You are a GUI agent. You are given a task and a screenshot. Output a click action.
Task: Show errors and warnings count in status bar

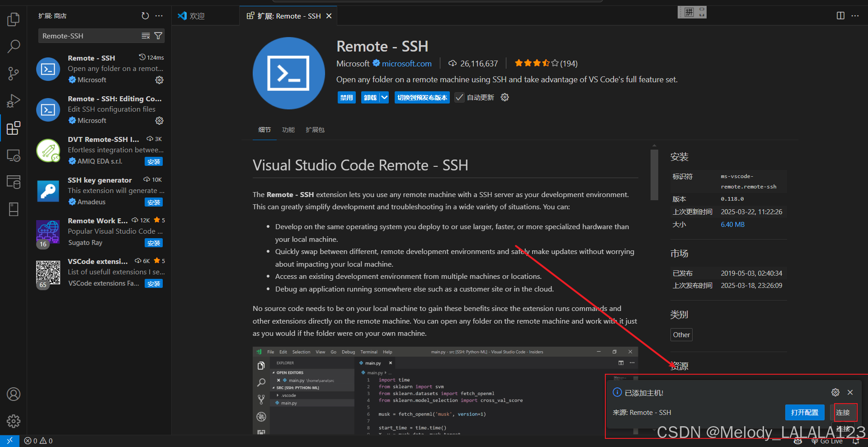coord(38,441)
